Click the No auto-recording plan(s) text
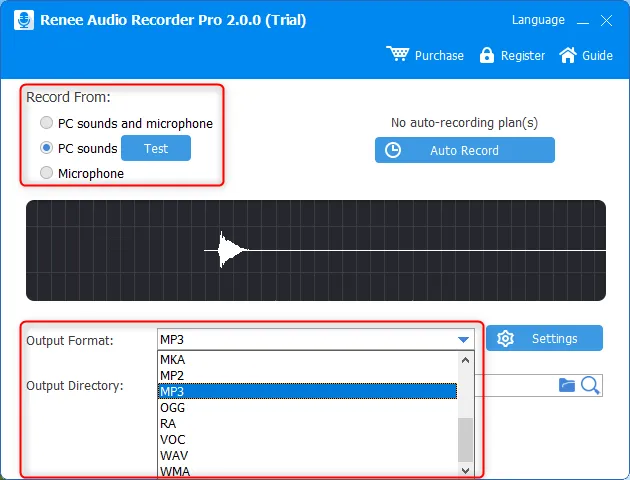 click(x=464, y=123)
